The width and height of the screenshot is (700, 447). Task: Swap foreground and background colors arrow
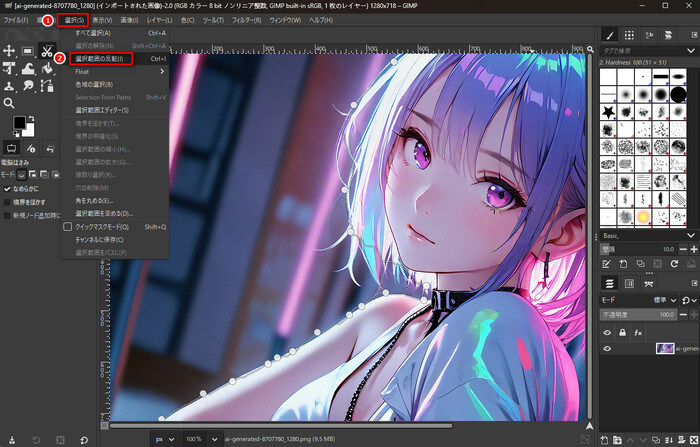(x=31, y=119)
